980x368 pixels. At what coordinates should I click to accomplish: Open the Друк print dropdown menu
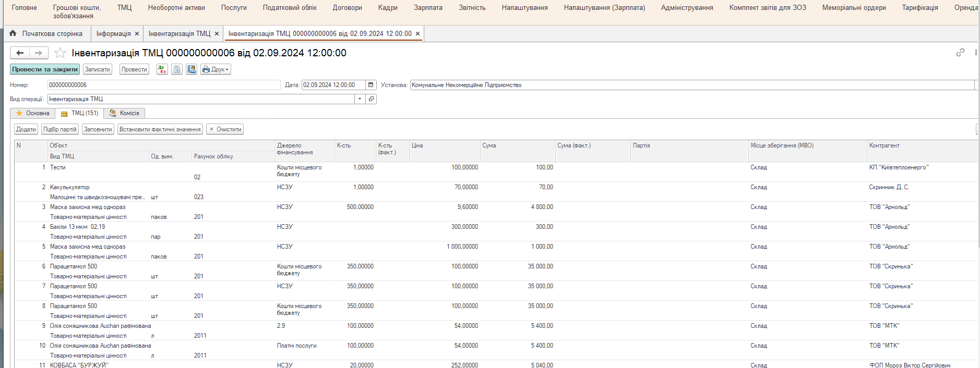click(216, 69)
